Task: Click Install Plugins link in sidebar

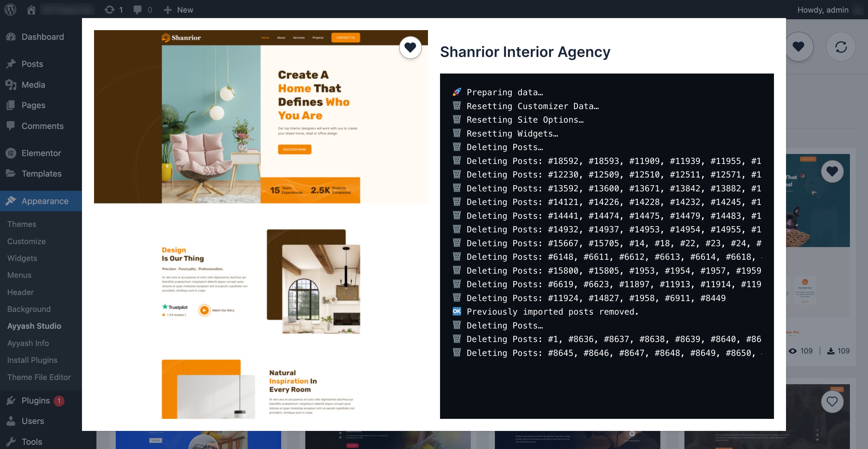Action: [x=32, y=359]
